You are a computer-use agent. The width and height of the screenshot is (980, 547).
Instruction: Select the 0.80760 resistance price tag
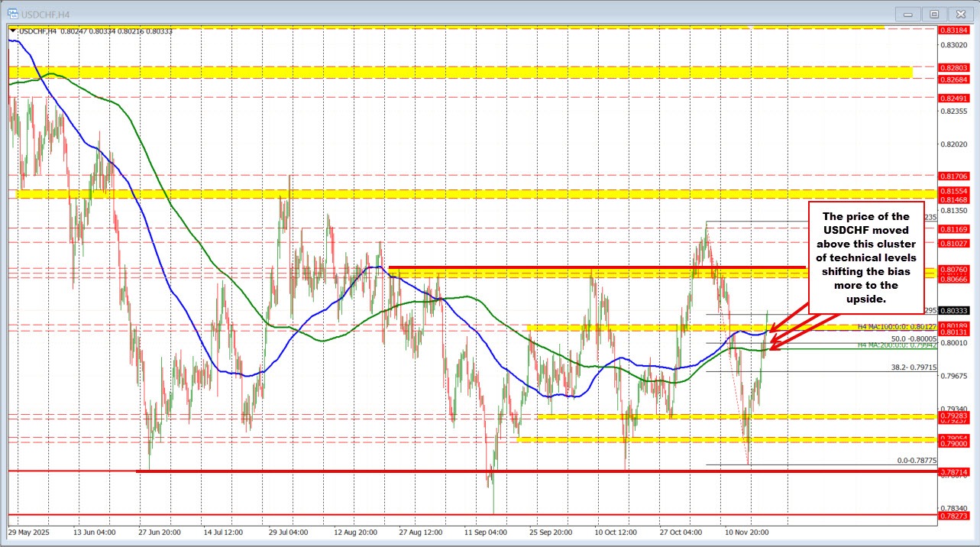(955, 269)
